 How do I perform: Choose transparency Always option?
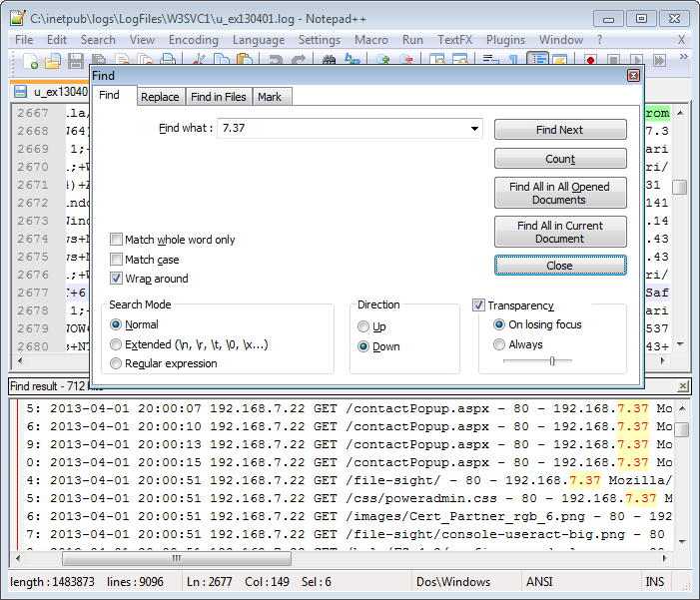(x=499, y=344)
